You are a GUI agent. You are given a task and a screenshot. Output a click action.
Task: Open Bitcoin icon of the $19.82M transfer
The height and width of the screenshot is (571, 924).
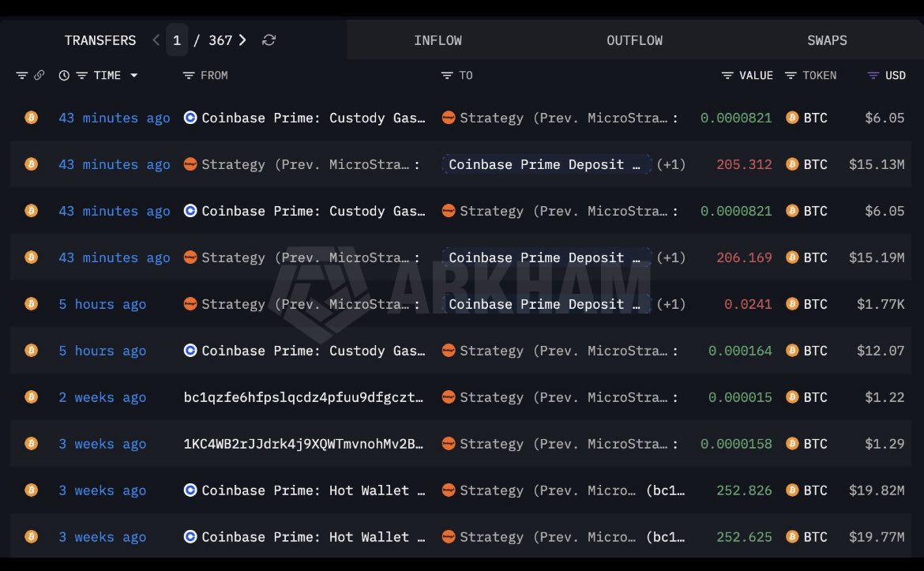32,490
